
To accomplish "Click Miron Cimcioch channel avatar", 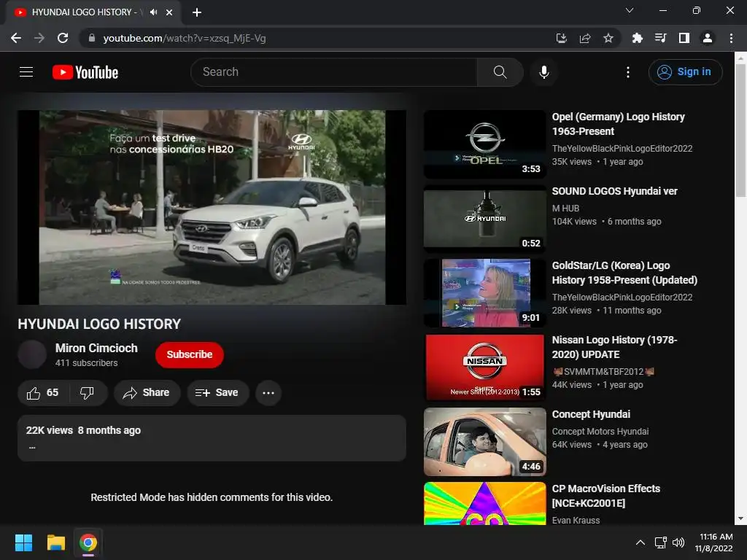I will tap(32, 355).
